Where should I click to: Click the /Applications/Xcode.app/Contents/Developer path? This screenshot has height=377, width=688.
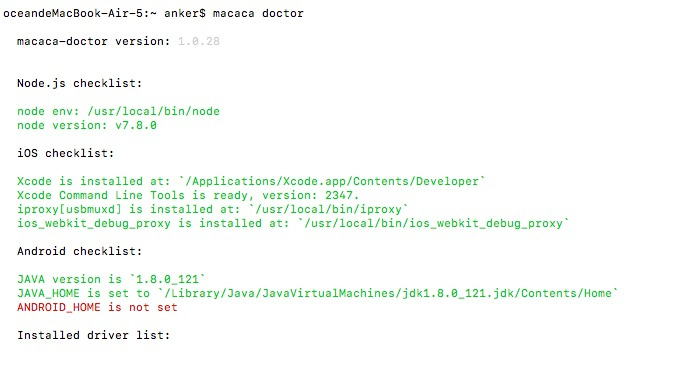pos(332,181)
